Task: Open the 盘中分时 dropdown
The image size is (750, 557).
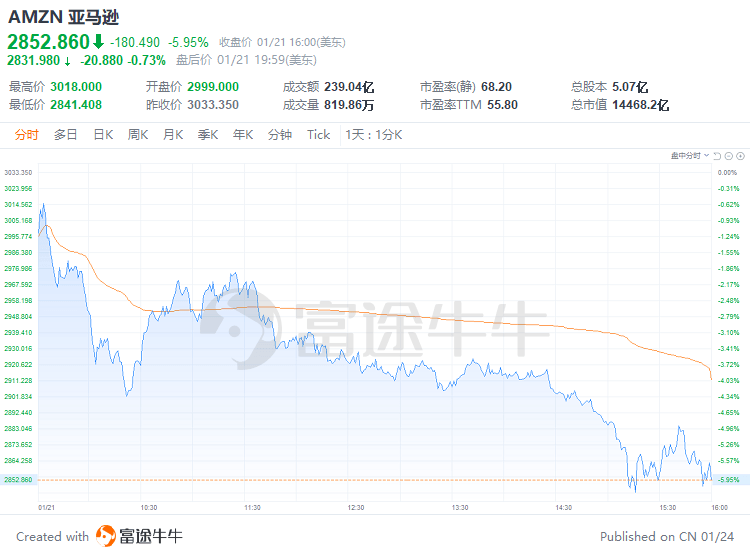Action: click(690, 156)
